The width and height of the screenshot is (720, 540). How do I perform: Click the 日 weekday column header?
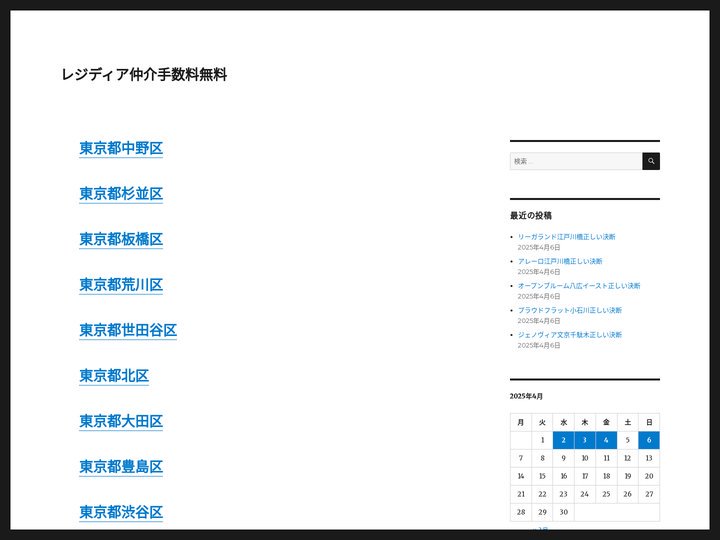pyautogui.click(x=649, y=422)
